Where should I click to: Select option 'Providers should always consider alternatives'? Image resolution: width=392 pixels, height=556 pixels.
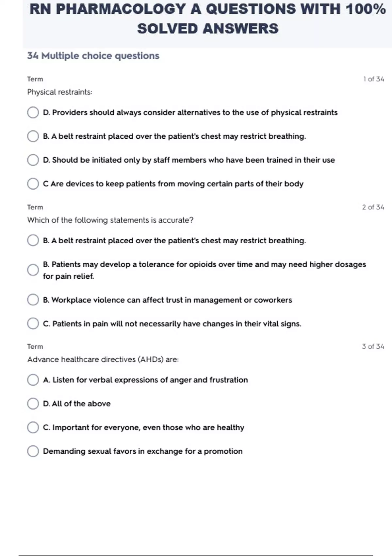click(33, 113)
